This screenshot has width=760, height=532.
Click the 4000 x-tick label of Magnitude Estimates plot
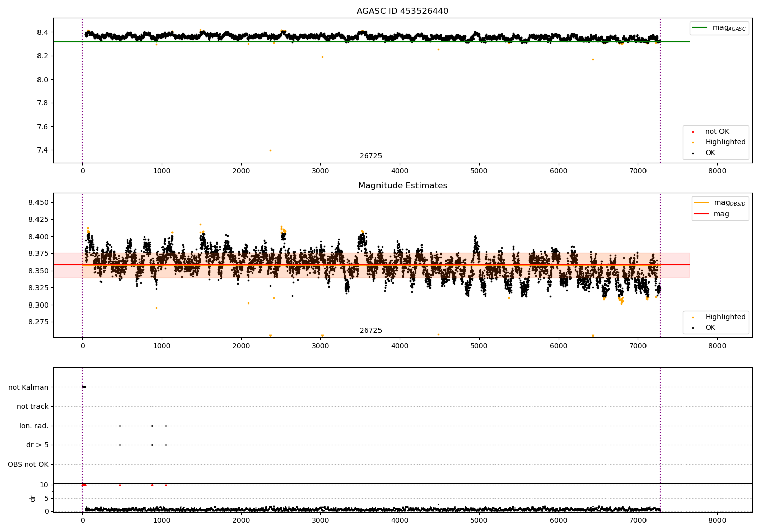400,346
